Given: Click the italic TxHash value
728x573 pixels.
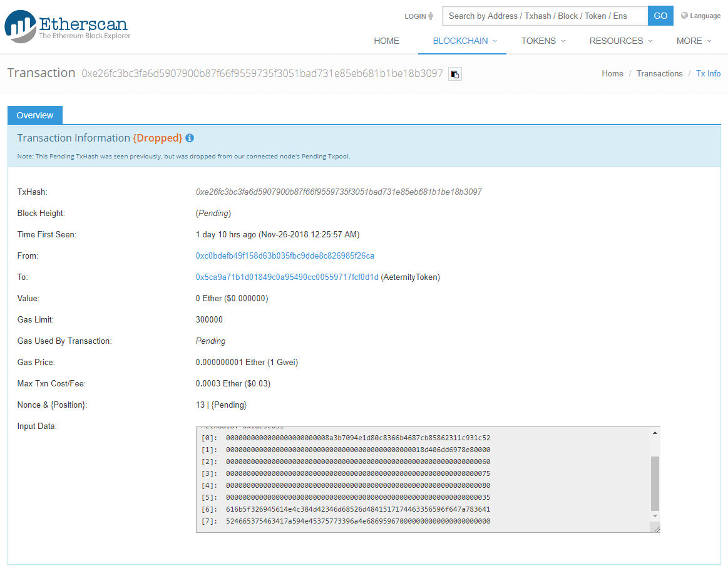Looking at the screenshot, I should pos(339,192).
